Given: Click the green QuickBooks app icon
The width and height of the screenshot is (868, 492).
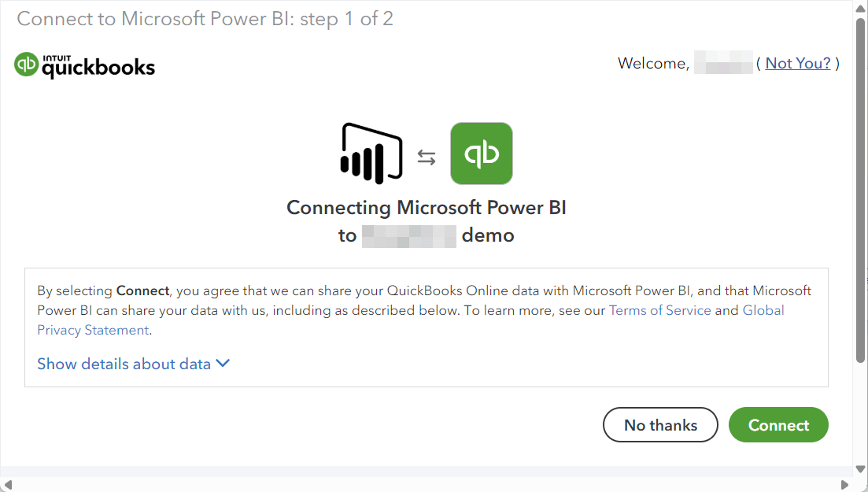Looking at the screenshot, I should pos(481,154).
